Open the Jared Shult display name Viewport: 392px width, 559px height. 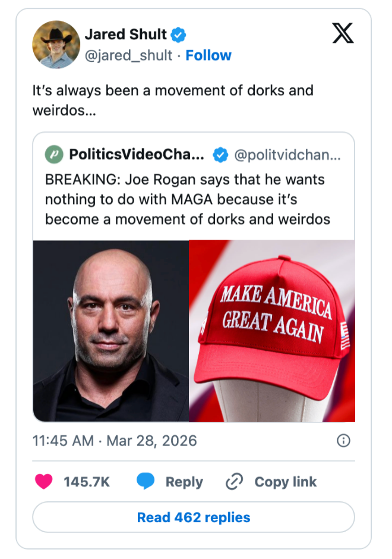[125, 34]
